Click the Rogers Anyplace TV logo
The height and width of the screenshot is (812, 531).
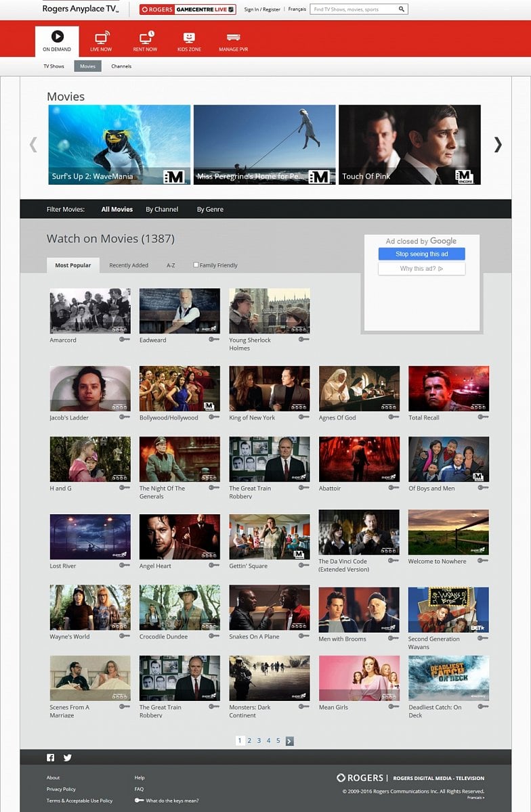[80, 9]
